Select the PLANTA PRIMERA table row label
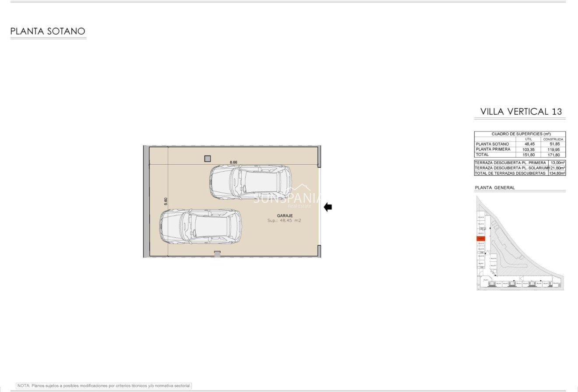 [493, 149]
